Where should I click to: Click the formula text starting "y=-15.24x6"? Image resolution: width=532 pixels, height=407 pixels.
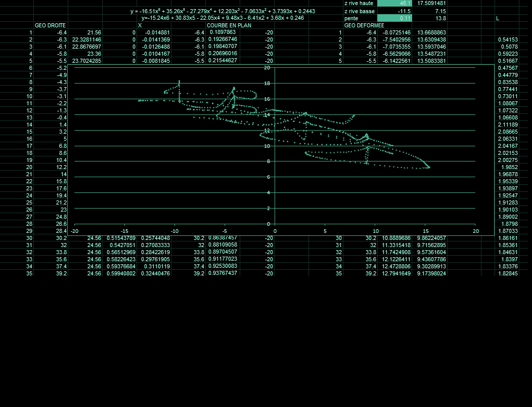(x=223, y=18)
